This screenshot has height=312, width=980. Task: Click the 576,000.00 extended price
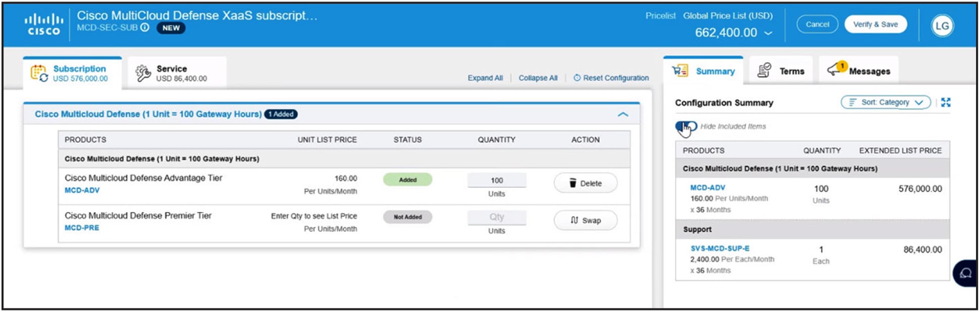point(920,189)
